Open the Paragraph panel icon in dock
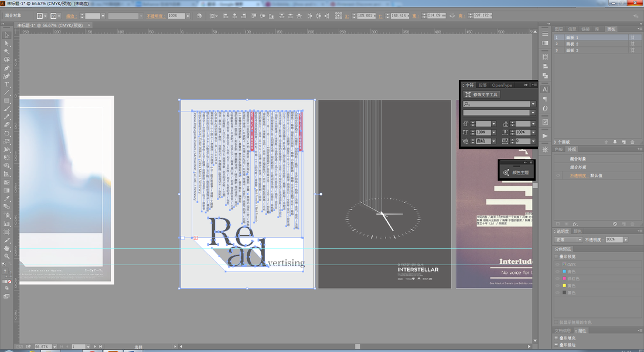This screenshot has height=352, width=644. 545,99
